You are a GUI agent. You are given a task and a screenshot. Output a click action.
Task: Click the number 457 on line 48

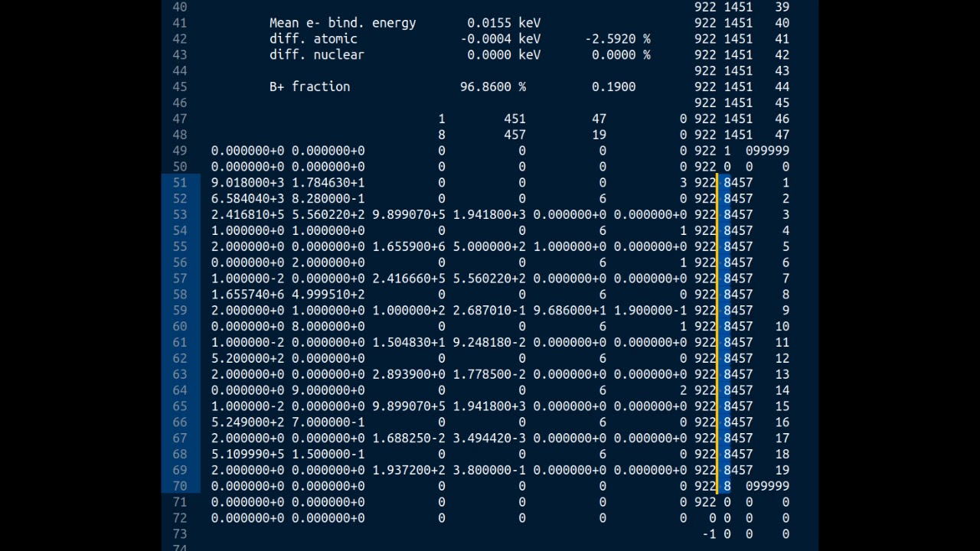pos(514,135)
